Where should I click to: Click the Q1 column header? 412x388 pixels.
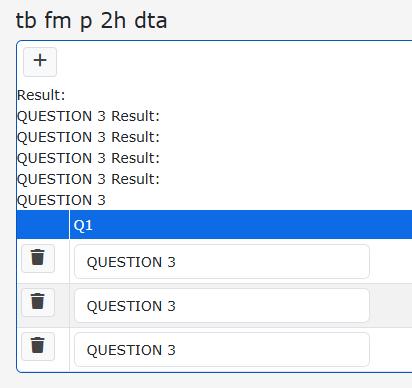click(x=241, y=225)
